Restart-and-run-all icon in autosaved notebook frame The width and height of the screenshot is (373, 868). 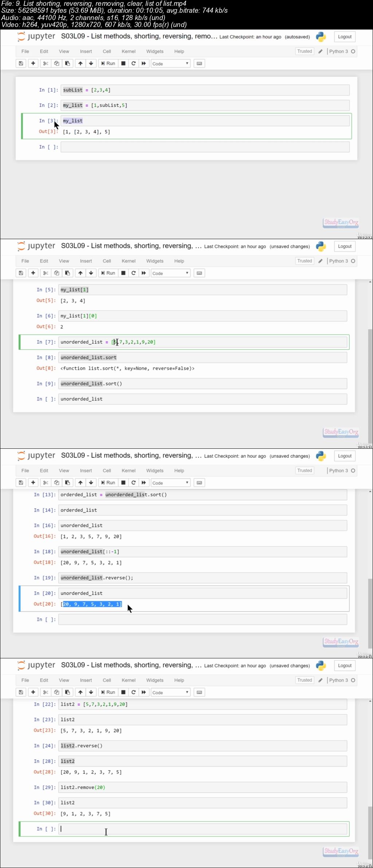tap(144, 63)
